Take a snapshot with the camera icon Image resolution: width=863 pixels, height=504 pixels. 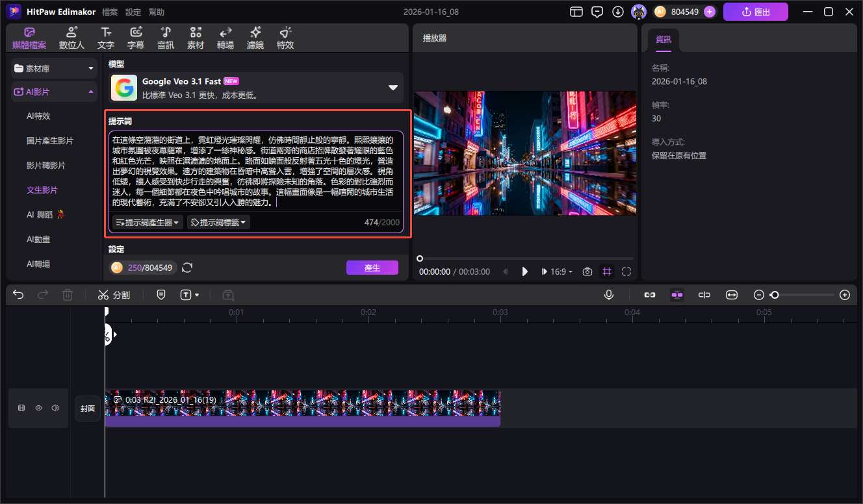[587, 271]
